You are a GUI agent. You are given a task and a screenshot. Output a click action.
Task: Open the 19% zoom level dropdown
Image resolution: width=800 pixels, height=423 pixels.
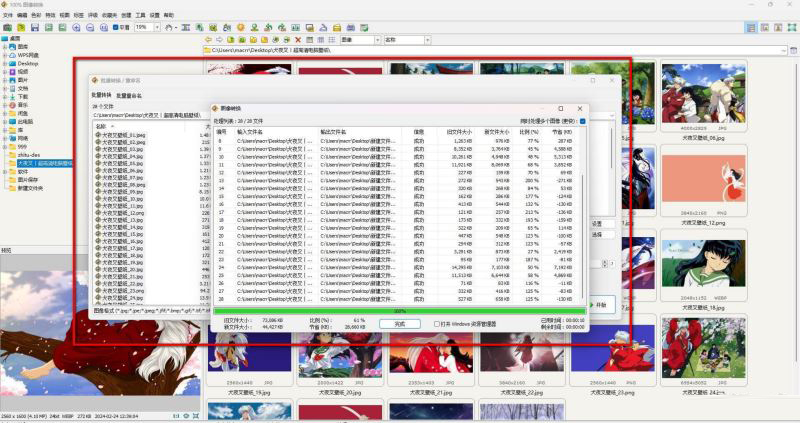157,28
